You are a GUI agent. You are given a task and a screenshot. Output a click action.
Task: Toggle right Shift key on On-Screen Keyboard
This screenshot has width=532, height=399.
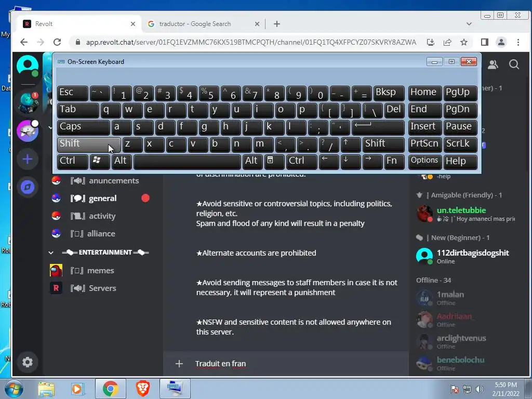point(383,144)
